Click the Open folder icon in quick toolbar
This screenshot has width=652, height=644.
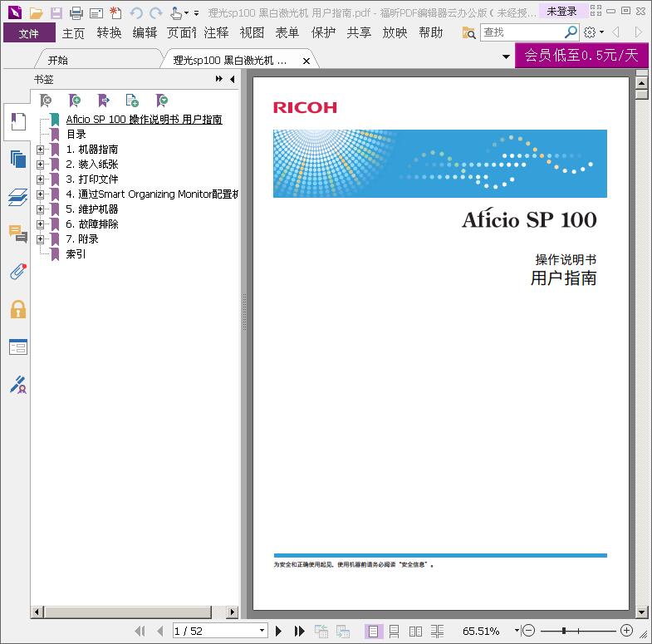(37, 13)
